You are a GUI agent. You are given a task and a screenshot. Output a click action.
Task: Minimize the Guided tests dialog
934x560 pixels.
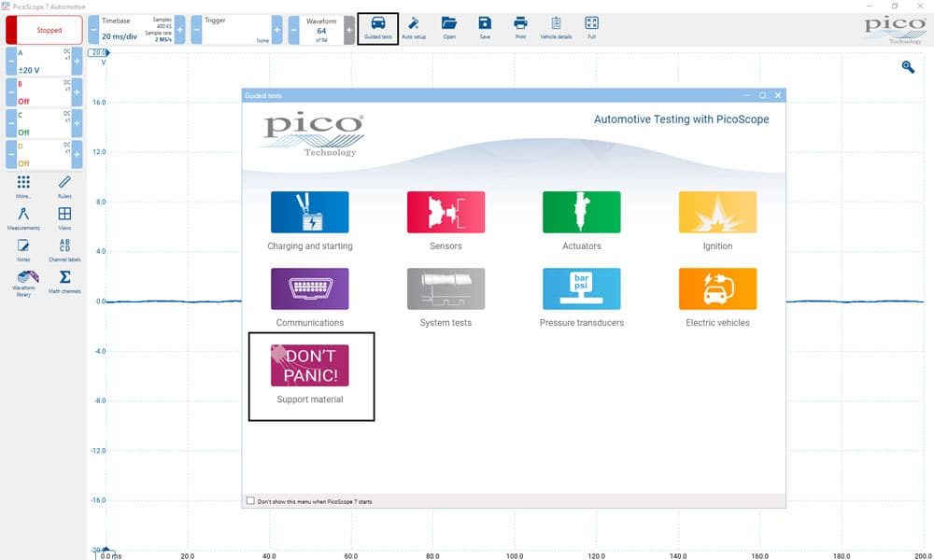click(x=747, y=95)
